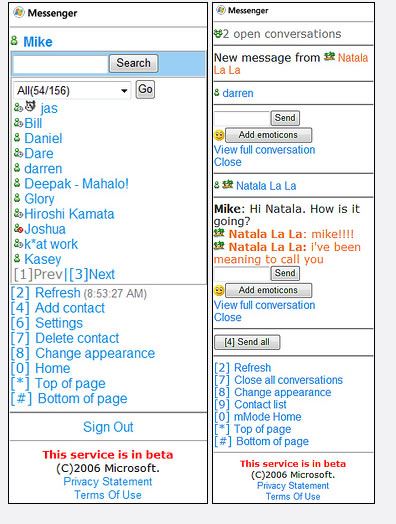Open contact Dare

point(39,153)
